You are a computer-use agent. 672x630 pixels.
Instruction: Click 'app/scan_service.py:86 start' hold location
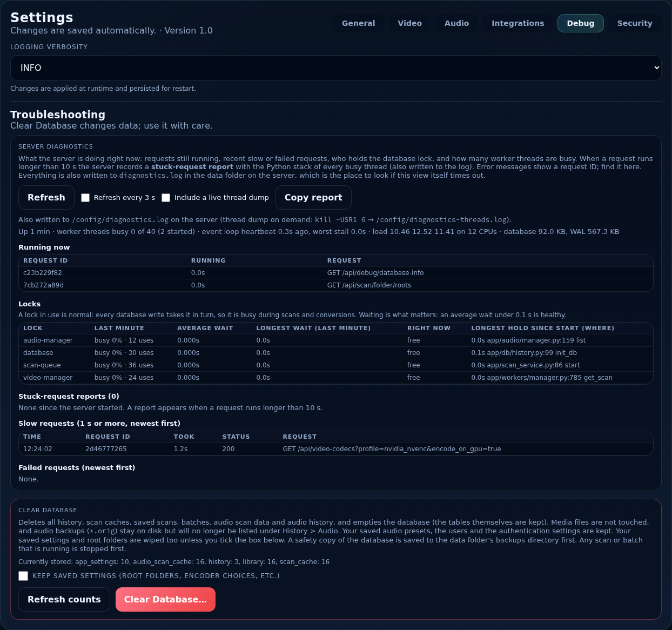pos(534,365)
